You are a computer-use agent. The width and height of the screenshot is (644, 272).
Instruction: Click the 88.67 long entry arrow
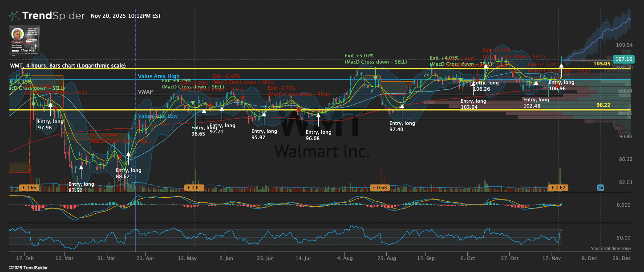pyautogui.click(x=129, y=155)
